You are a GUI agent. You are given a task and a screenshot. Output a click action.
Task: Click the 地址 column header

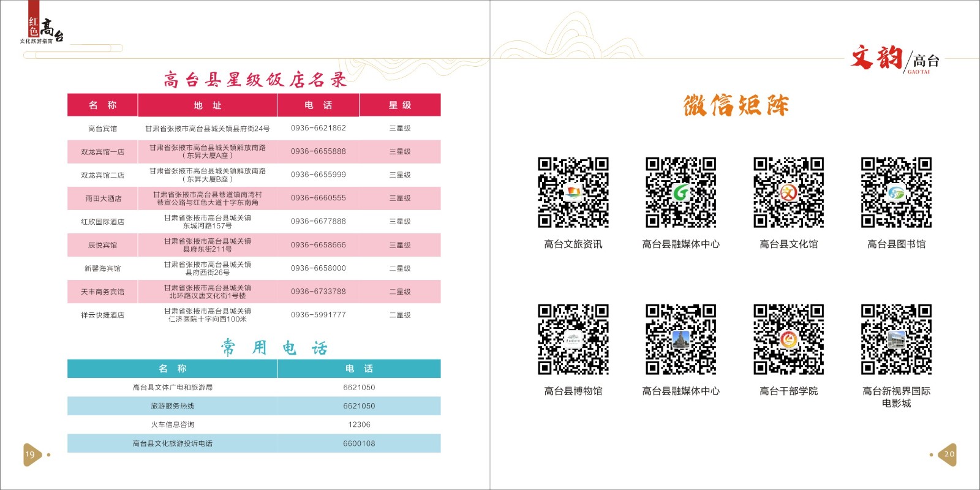208,105
